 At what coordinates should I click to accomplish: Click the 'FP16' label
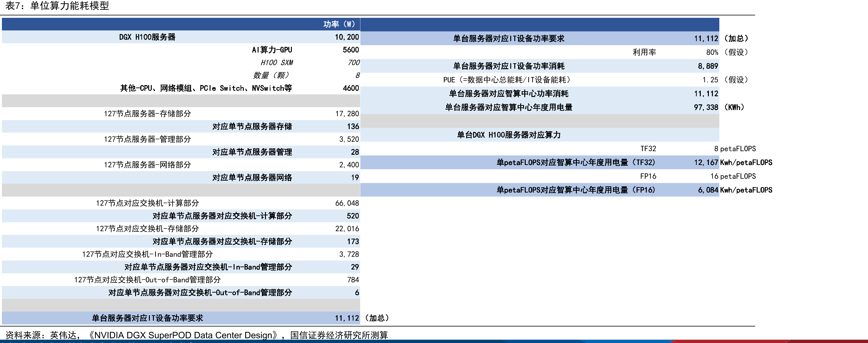(x=648, y=176)
